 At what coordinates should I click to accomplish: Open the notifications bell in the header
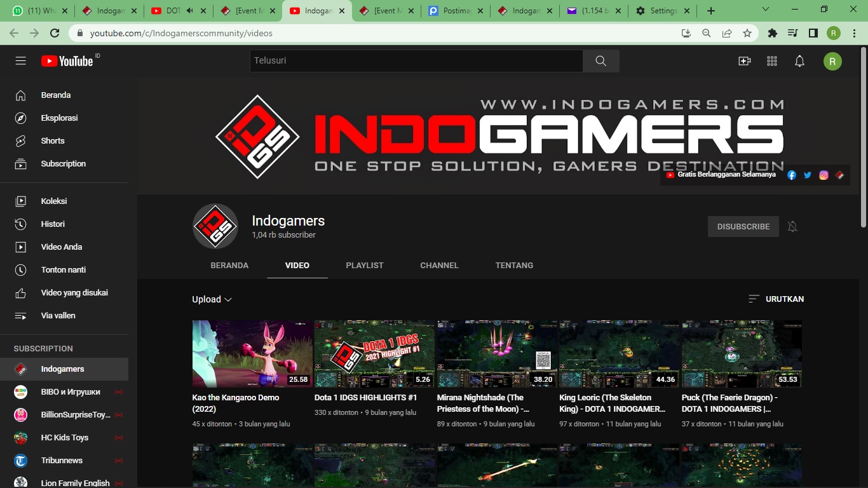click(x=800, y=61)
